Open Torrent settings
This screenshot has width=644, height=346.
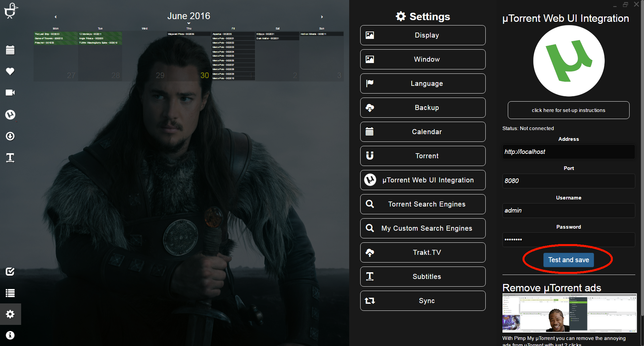pyautogui.click(x=423, y=156)
